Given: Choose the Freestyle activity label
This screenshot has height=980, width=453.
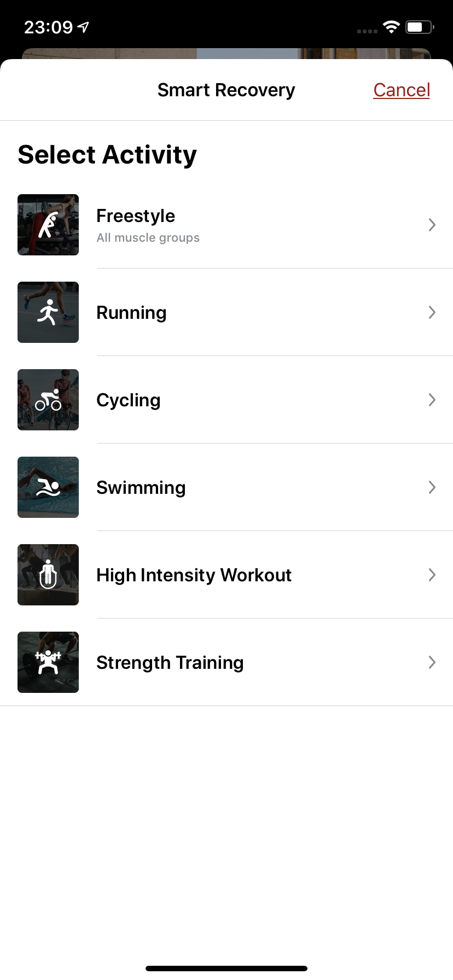Looking at the screenshot, I should pos(136,216).
